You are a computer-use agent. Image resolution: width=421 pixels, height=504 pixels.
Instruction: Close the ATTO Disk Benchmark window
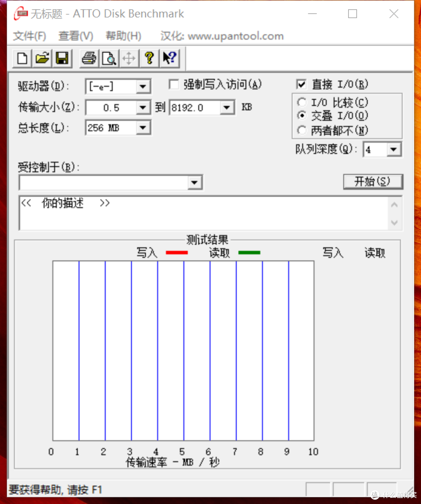point(394,14)
